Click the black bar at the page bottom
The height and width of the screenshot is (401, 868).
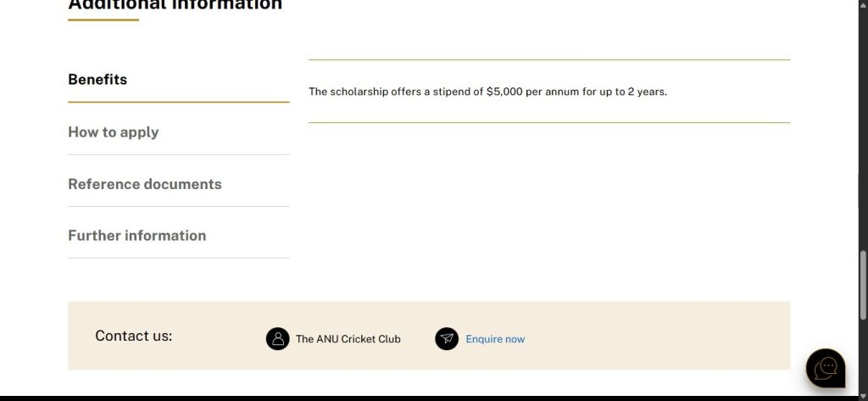424,398
